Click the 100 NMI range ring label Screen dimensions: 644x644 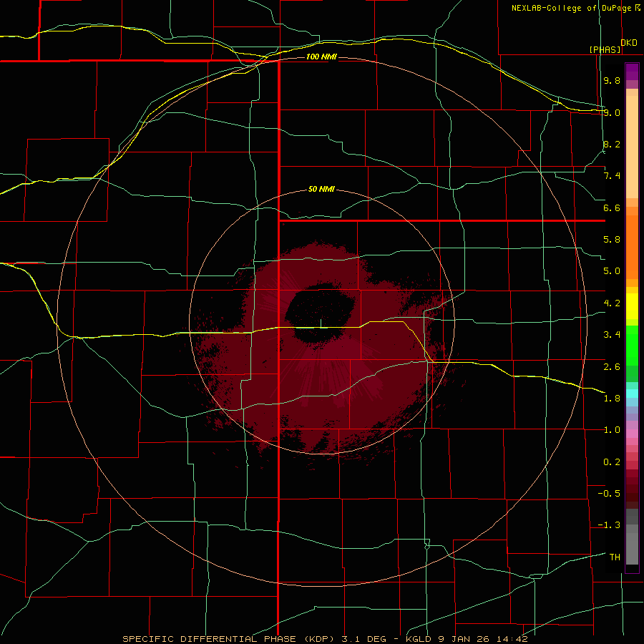[x=321, y=57]
